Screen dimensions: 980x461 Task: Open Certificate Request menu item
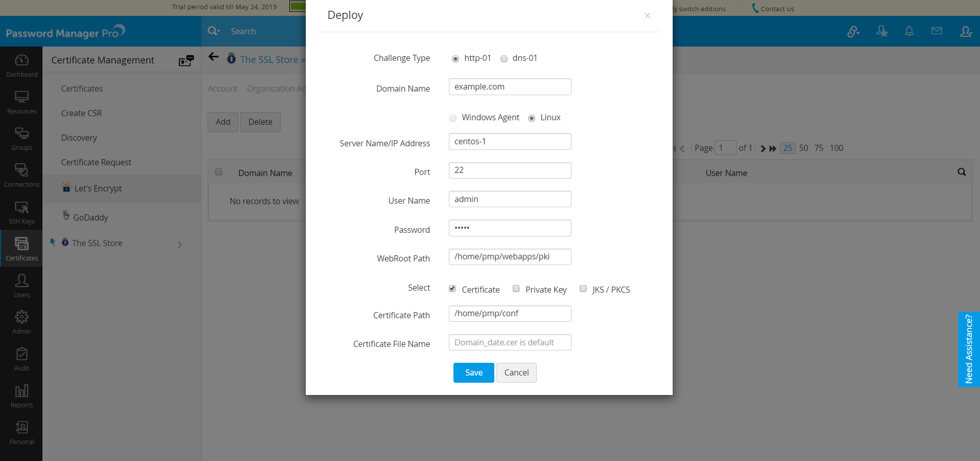pos(96,162)
